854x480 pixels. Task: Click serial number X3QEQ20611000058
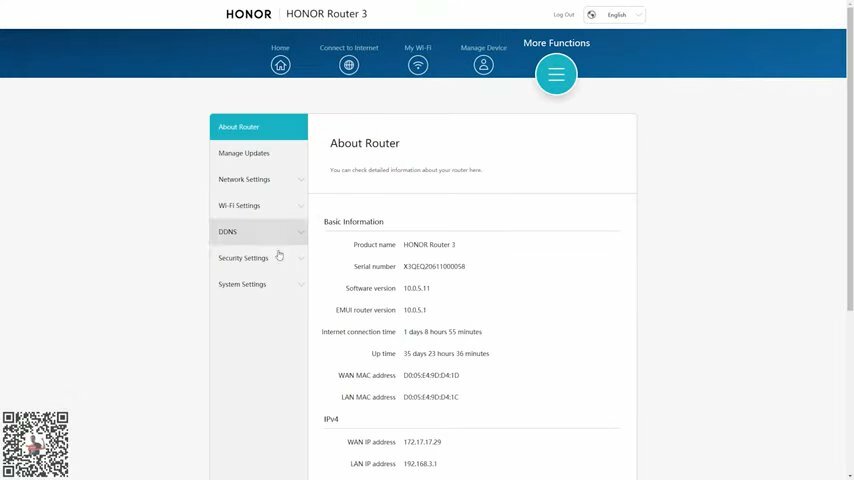(x=434, y=266)
